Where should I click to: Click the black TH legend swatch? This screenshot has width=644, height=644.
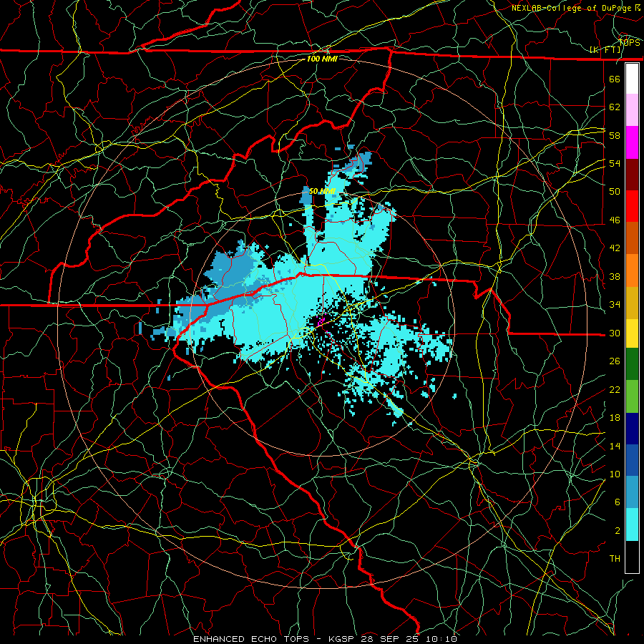coord(632,557)
